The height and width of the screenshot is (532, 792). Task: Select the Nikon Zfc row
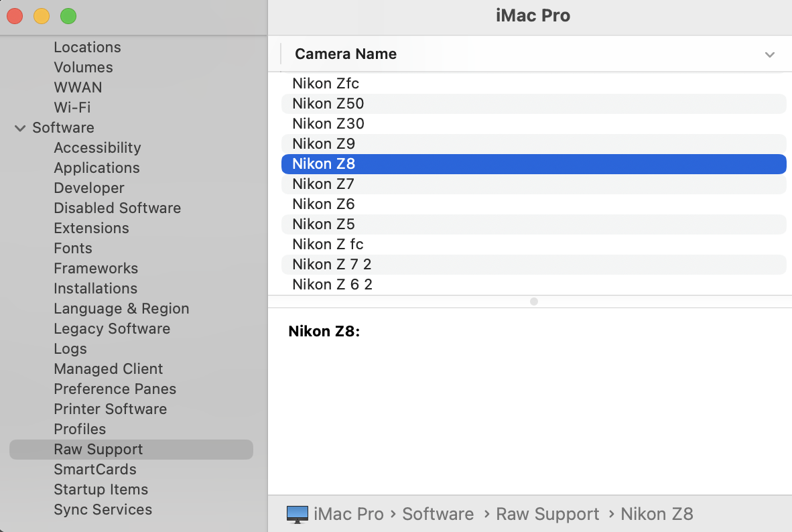(x=326, y=83)
